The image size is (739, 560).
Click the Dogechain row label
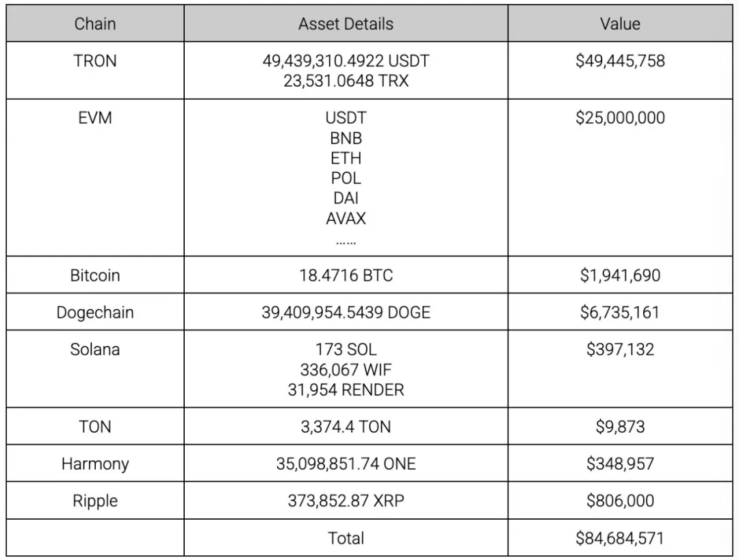pyautogui.click(x=95, y=312)
